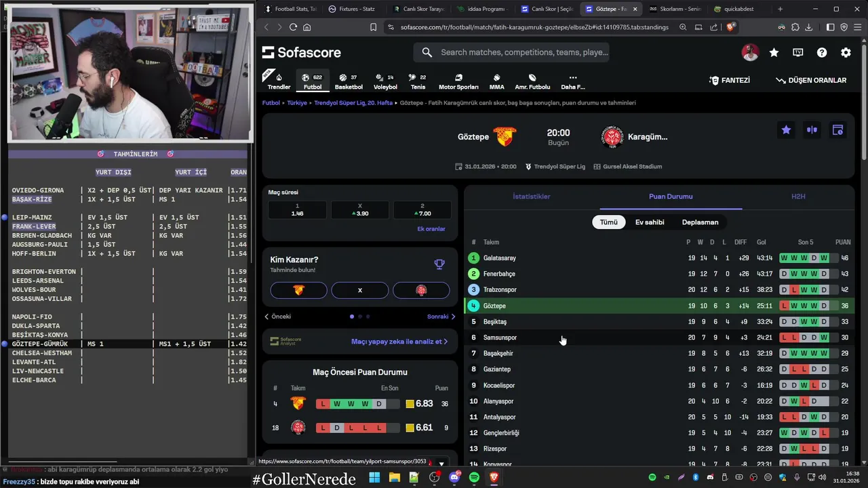Select the Tenis sport category

coord(418,81)
